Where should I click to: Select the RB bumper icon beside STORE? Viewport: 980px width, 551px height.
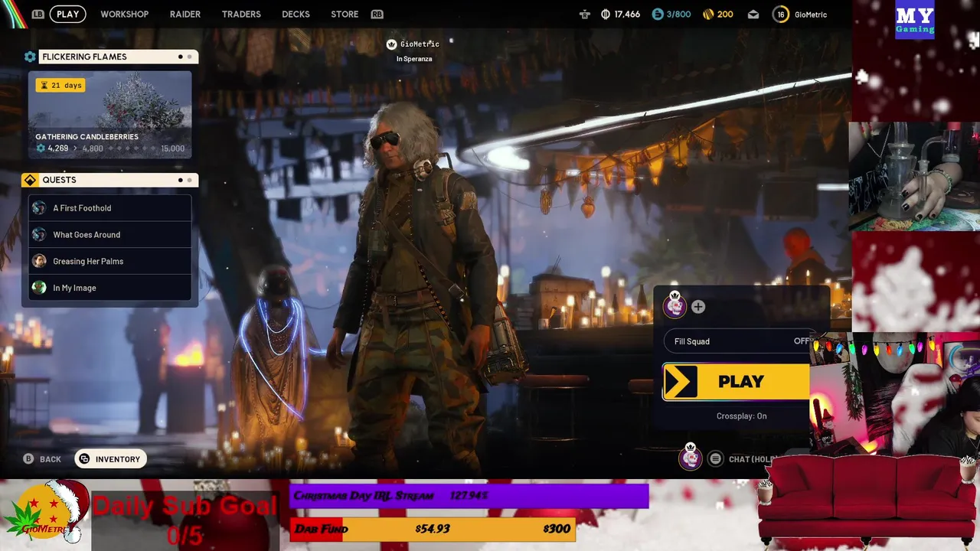[377, 15]
